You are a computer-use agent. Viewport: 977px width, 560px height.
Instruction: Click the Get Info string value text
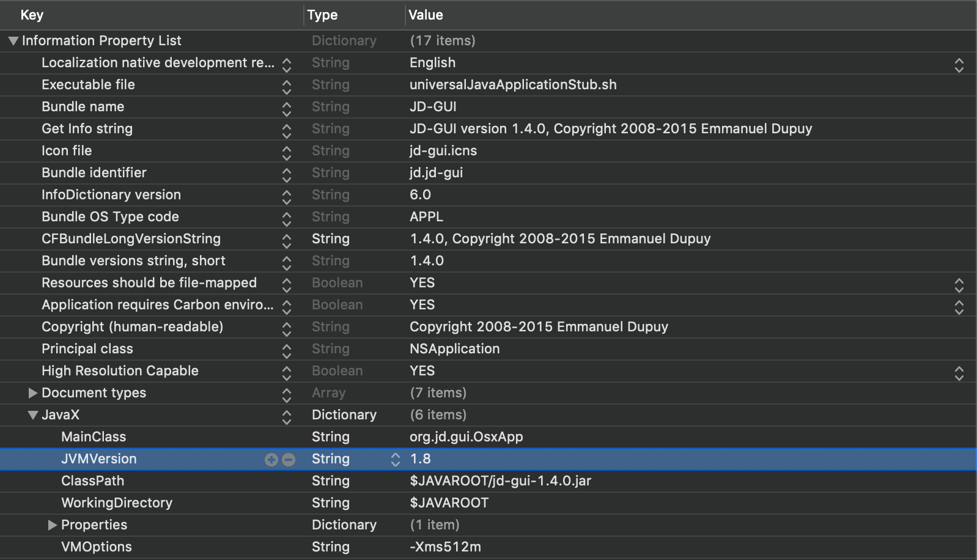coord(611,129)
